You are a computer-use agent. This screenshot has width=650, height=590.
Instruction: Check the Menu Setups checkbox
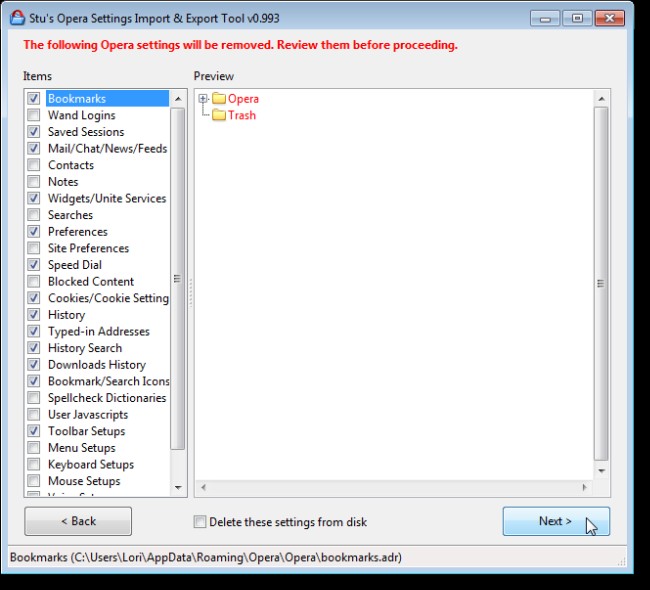[34, 448]
